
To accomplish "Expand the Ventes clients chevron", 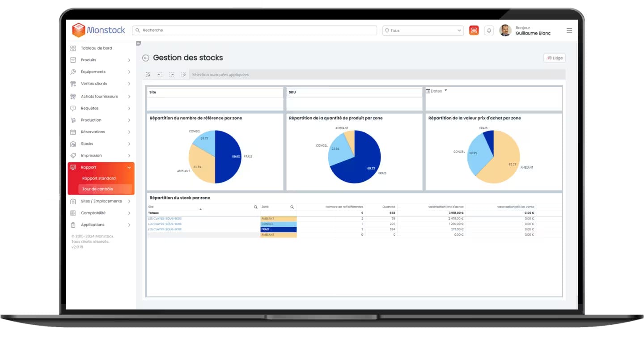I will click(129, 84).
